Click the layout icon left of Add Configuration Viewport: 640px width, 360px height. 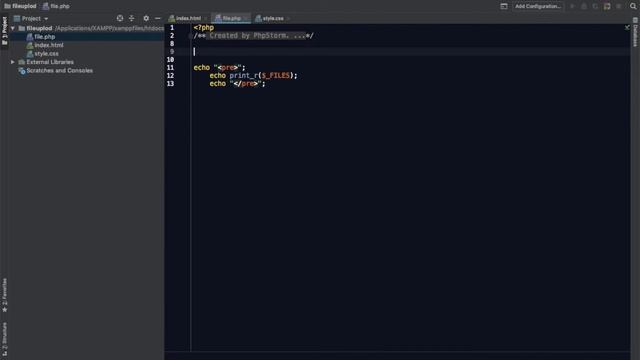pos(504,6)
